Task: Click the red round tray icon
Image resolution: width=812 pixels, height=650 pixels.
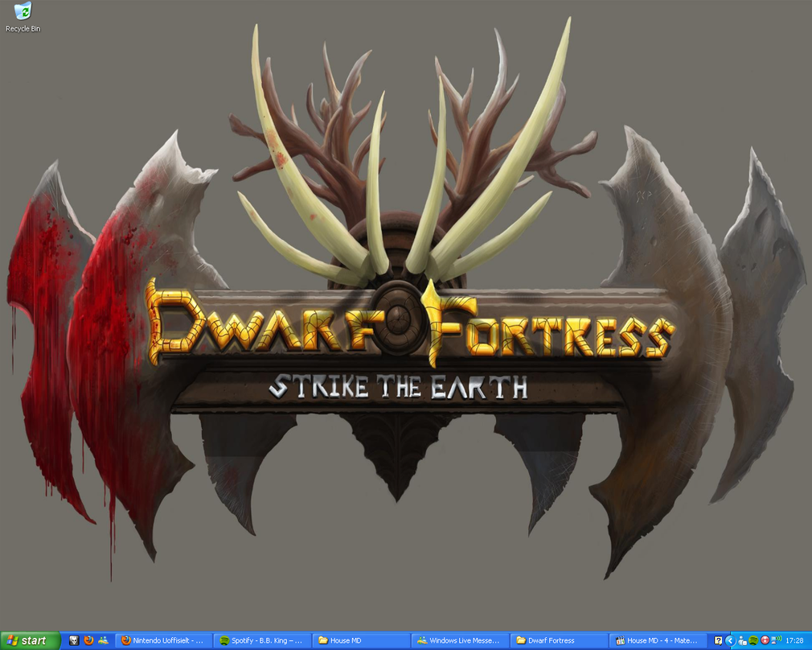Action: (x=765, y=640)
